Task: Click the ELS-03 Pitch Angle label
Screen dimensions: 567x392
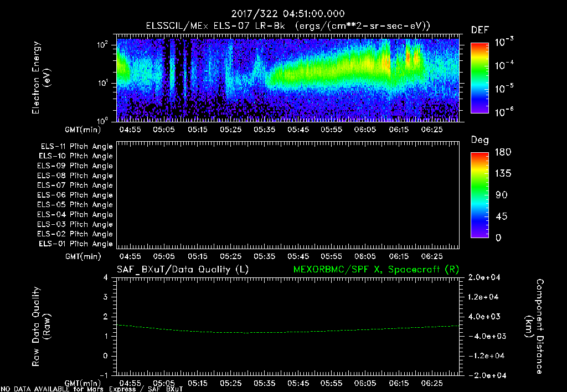Action: pyautogui.click(x=75, y=224)
